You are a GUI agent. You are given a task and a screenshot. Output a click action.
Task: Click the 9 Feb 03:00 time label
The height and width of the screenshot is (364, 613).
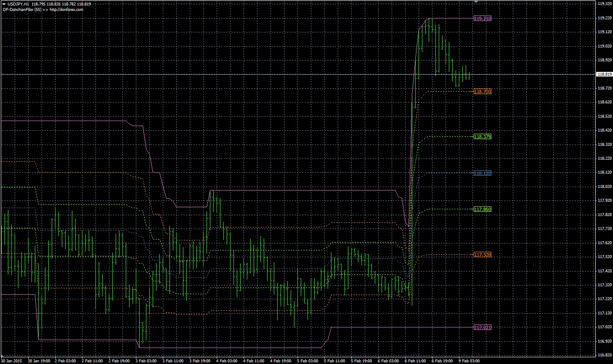tap(469, 361)
